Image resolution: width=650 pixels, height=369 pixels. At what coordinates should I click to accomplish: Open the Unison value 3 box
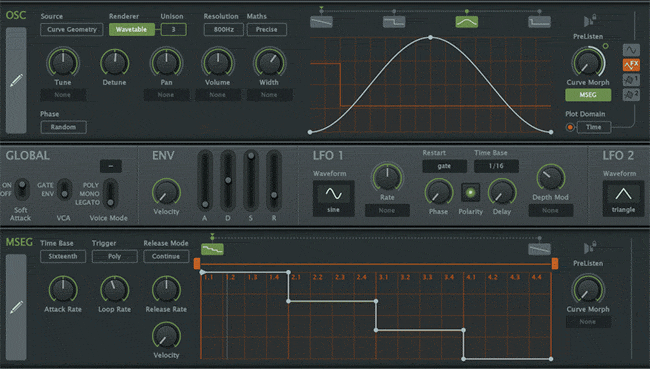173,29
